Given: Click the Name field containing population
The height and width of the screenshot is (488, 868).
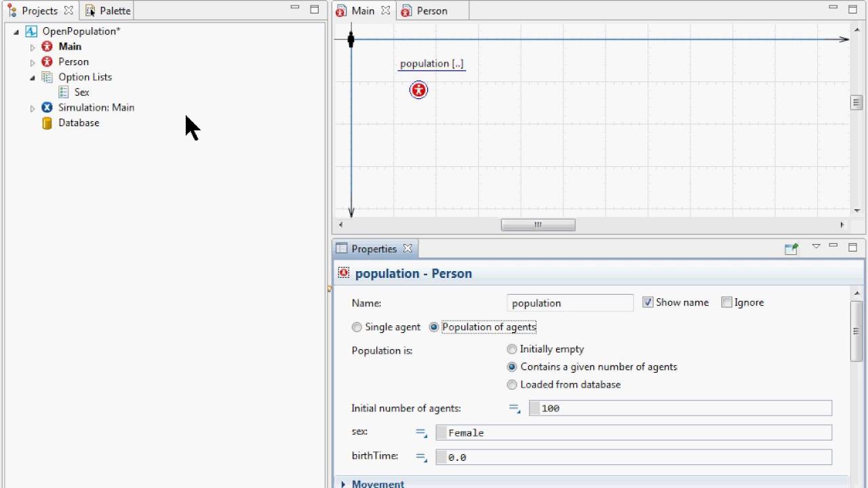Looking at the screenshot, I should pos(570,303).
